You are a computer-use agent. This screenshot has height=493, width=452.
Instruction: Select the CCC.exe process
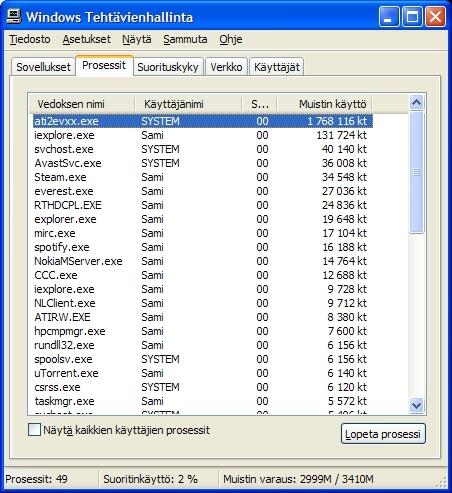coord(203,275)
